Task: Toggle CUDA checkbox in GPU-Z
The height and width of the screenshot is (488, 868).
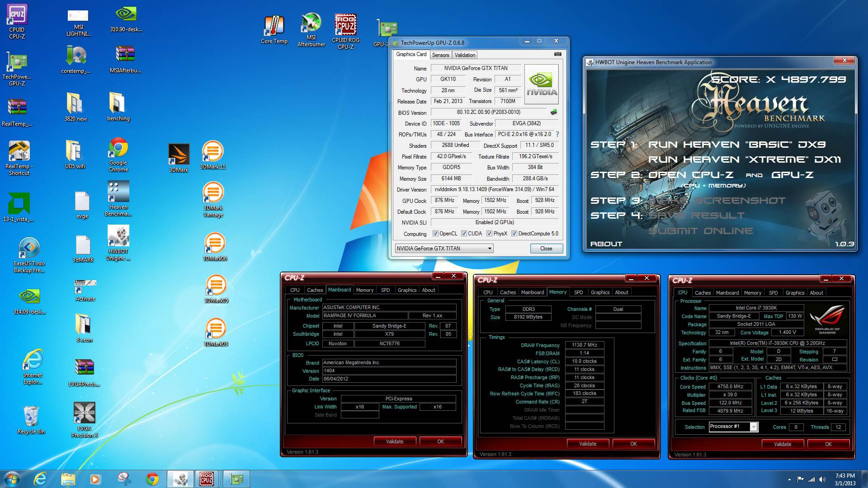Action: point(464,234)
